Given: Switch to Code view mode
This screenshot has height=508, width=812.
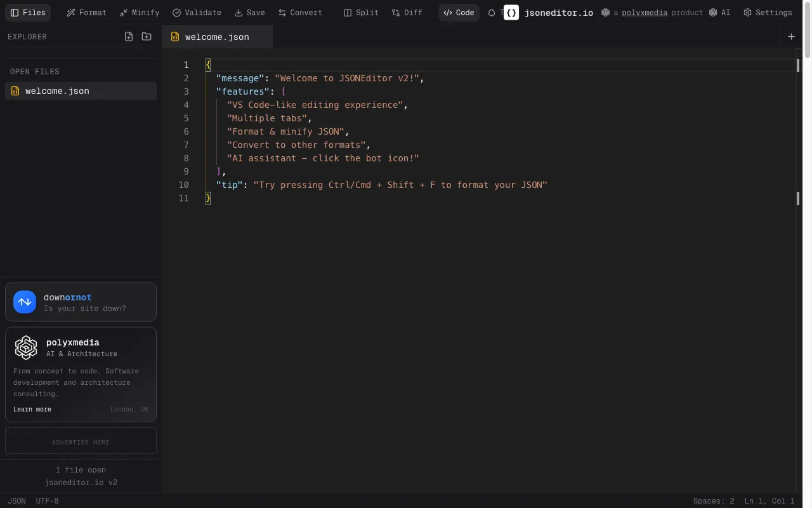Looking at the screenshot, I should pos(459,13).
